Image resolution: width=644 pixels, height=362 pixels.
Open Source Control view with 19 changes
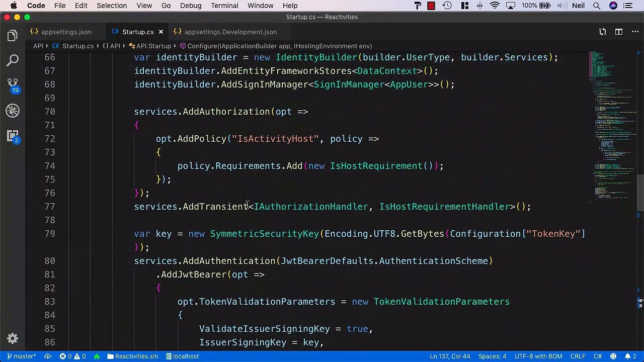(13, 85)
